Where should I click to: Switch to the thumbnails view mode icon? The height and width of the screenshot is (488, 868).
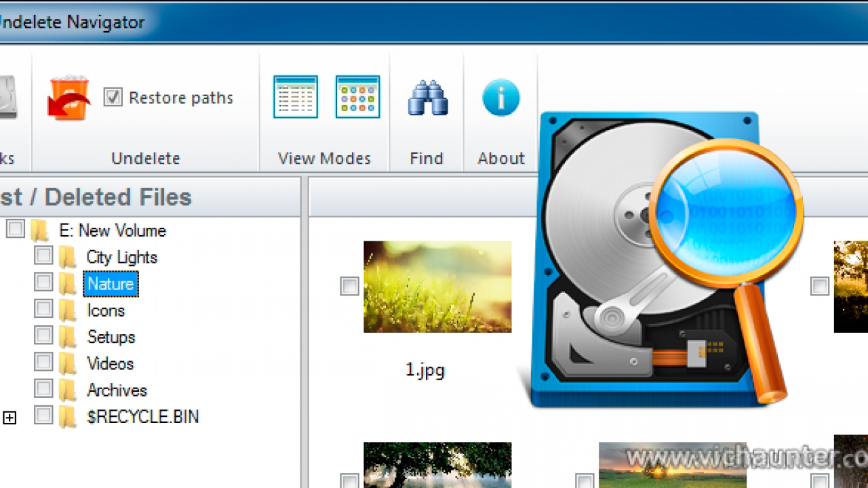357,97
